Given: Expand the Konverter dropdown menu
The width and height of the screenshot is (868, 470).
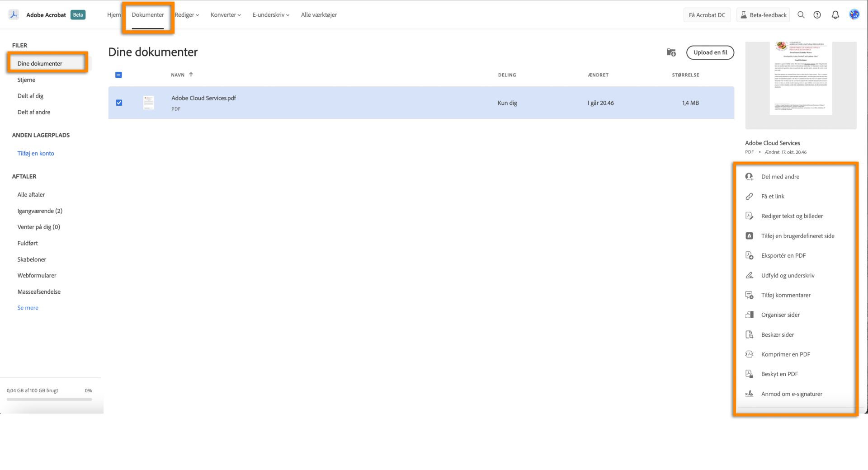Looking at the screenshot, I should (226, 15).
